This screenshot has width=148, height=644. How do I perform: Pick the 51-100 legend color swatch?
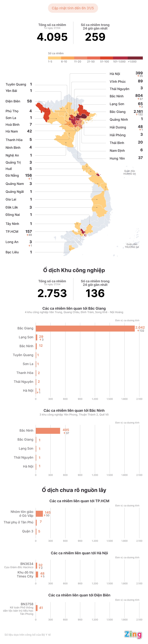[x=107, y=58]
